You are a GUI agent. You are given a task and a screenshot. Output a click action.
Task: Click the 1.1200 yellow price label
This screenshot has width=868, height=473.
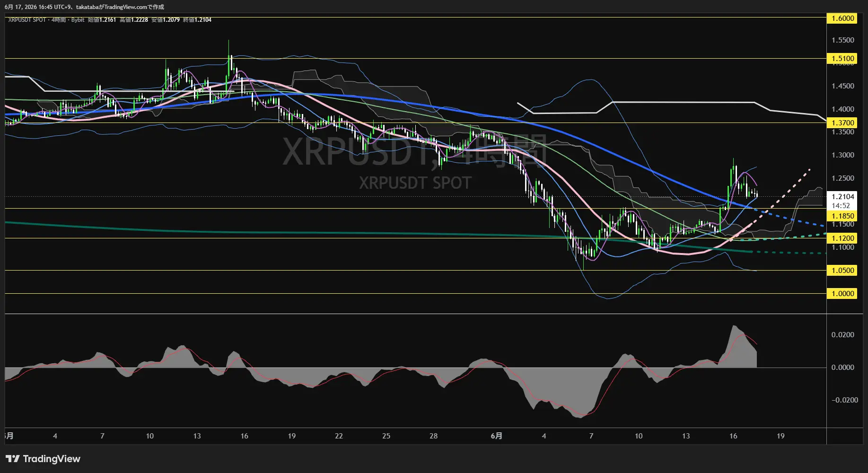842,238
